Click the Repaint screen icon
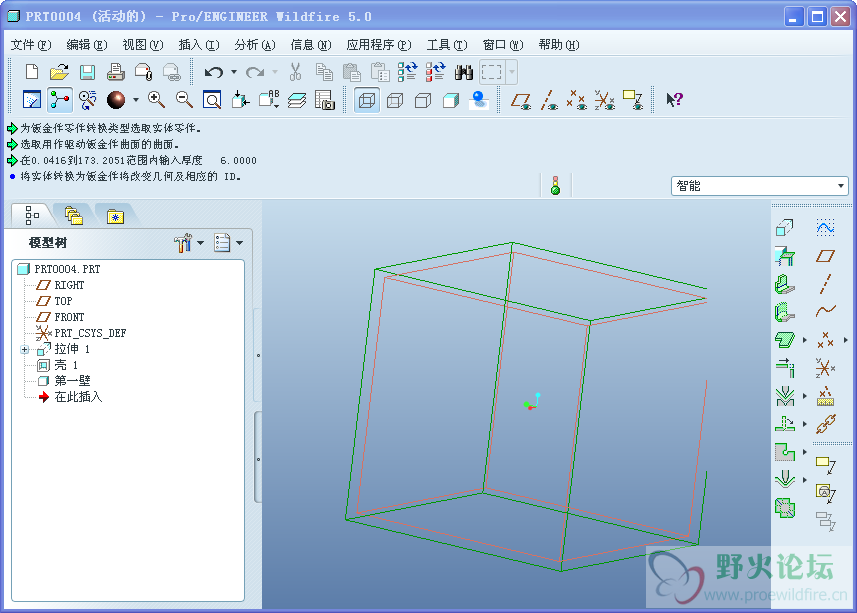The height and width of the screenshot is (613, 857). (32, 100)
